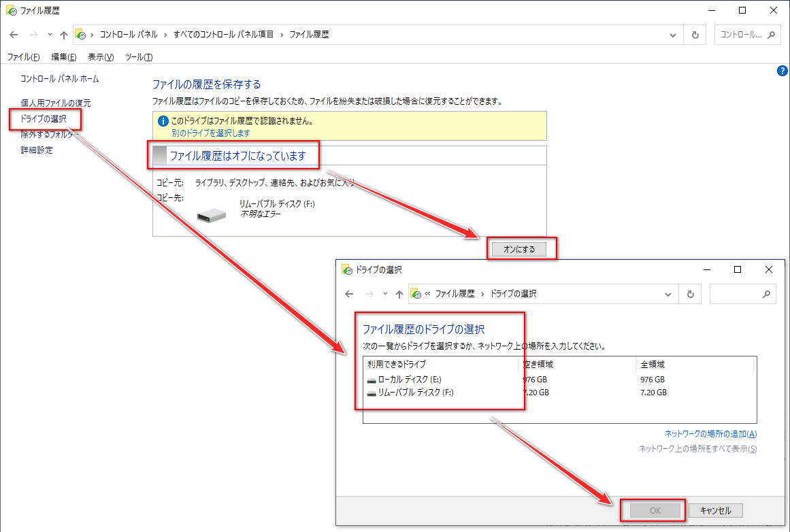Click the back navigation arrow
This screenshot has width=790, height=532.
pos(14,34)
